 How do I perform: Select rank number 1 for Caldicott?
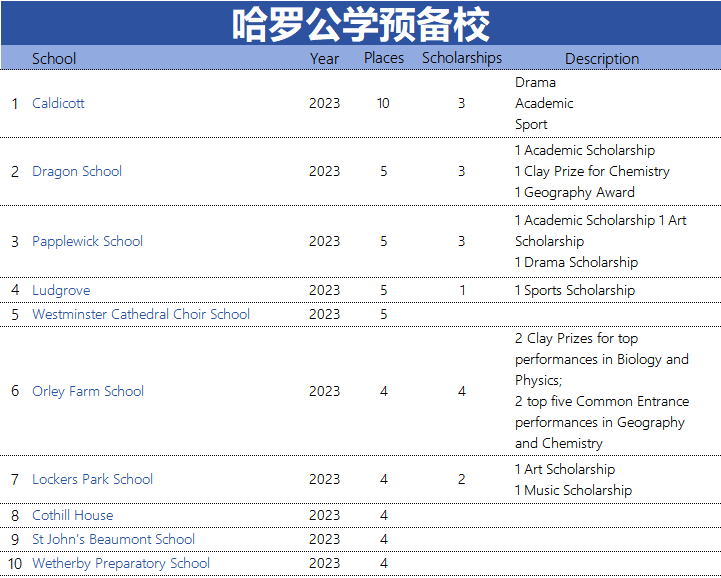click(x=15, y=104)
